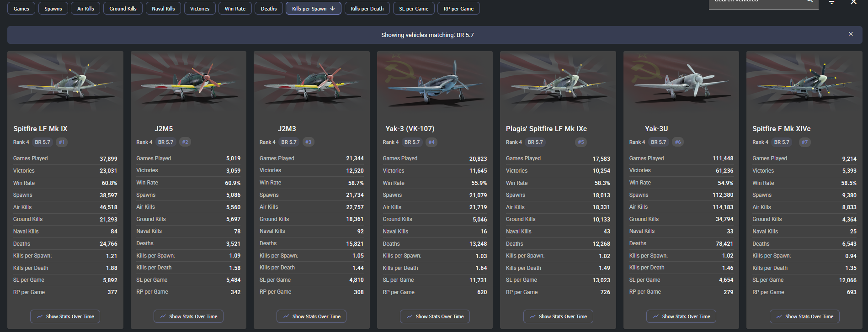Sort vehicles by Kills per Death
This screenshot has height=332, width=868.
367,9
